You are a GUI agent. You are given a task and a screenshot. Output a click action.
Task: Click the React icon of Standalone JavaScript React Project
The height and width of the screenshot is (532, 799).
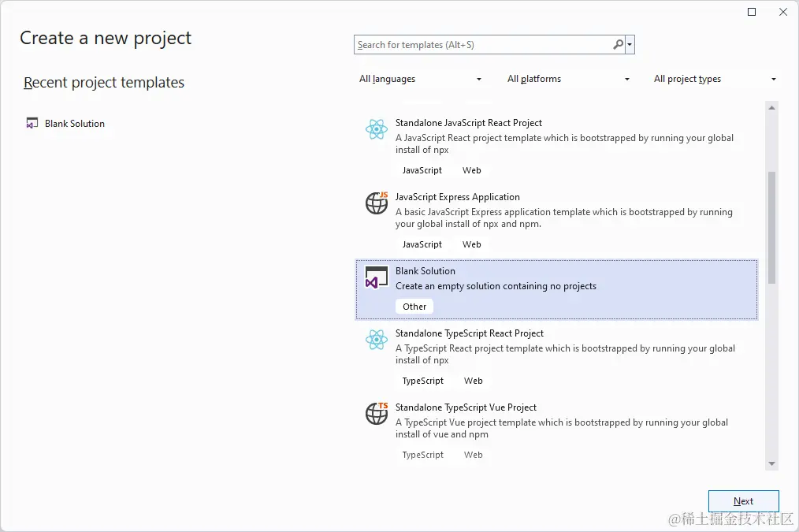click(377, 129)
